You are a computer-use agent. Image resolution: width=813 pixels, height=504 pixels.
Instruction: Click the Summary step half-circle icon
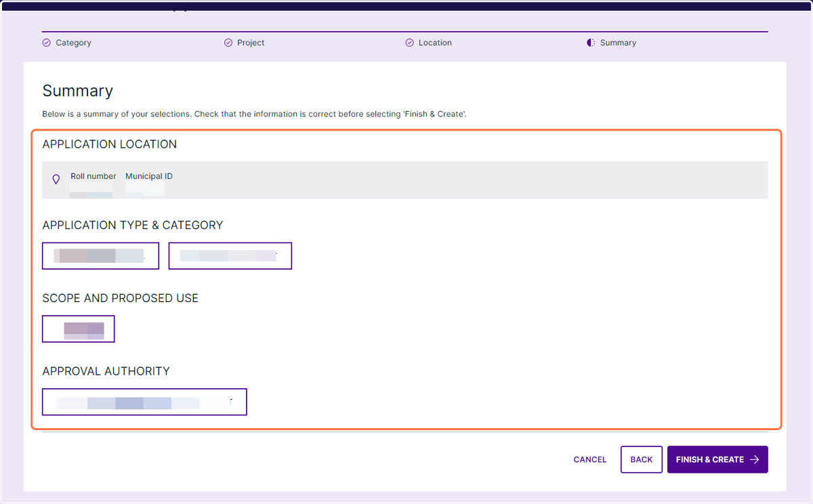click(x=591, y=43)
